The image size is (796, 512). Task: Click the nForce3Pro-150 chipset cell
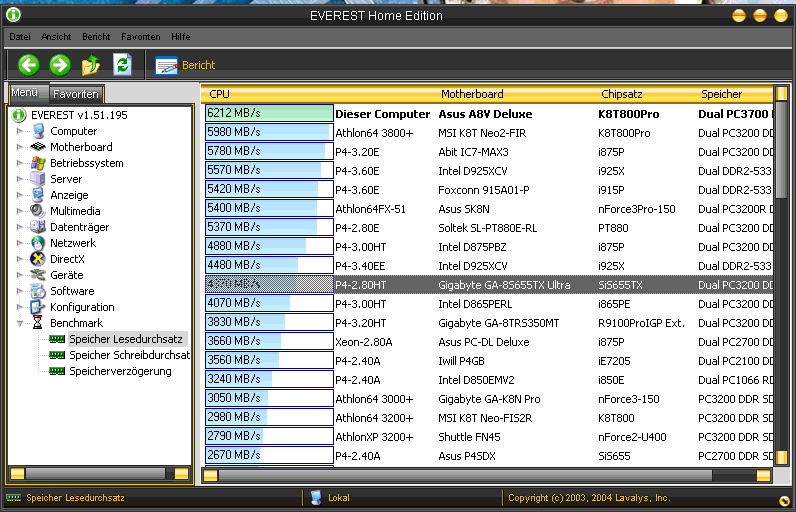coord(637,209)
